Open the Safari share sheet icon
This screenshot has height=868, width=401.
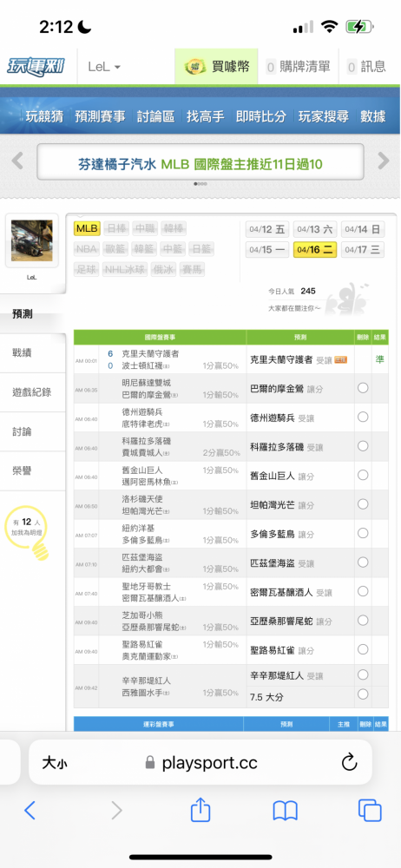[x=200, y=811]
